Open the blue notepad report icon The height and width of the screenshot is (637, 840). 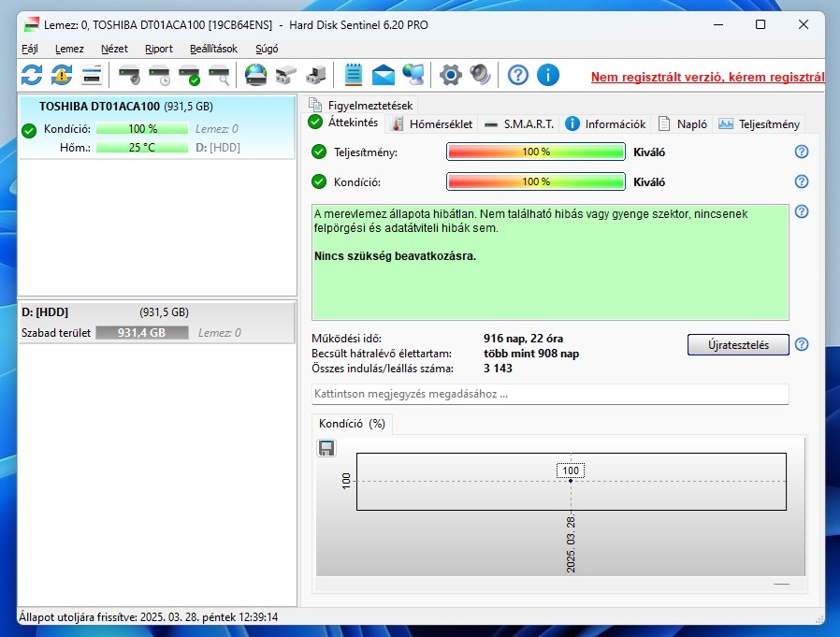coord(353,75)
